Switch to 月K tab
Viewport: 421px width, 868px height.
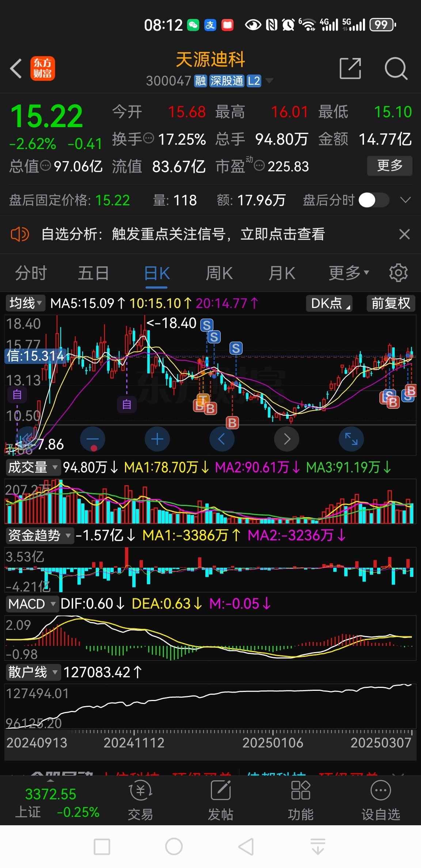[x=282, y=273]
